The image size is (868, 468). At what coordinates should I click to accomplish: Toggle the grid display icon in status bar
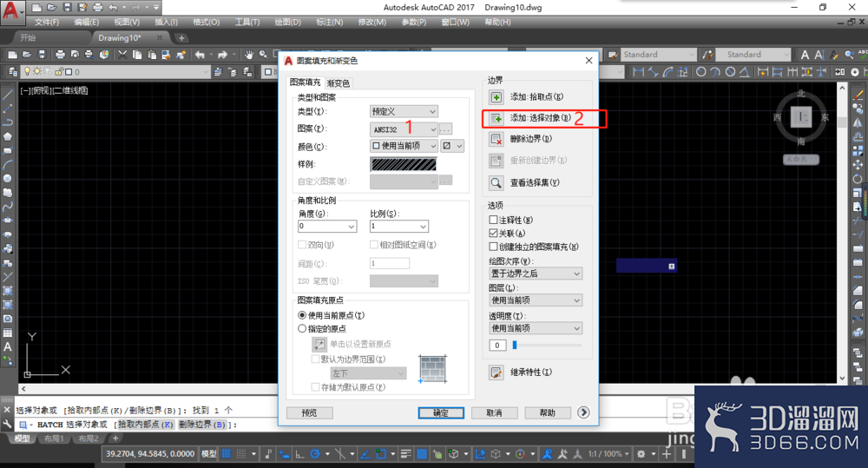tap(226, 454)
